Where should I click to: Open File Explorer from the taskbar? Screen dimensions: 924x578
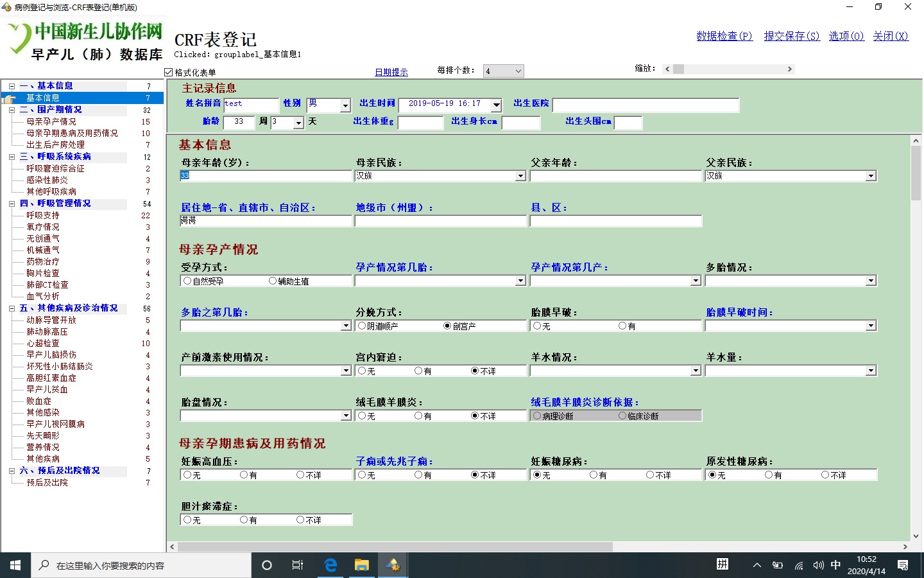pyautogui.click(x=361, y=565)
